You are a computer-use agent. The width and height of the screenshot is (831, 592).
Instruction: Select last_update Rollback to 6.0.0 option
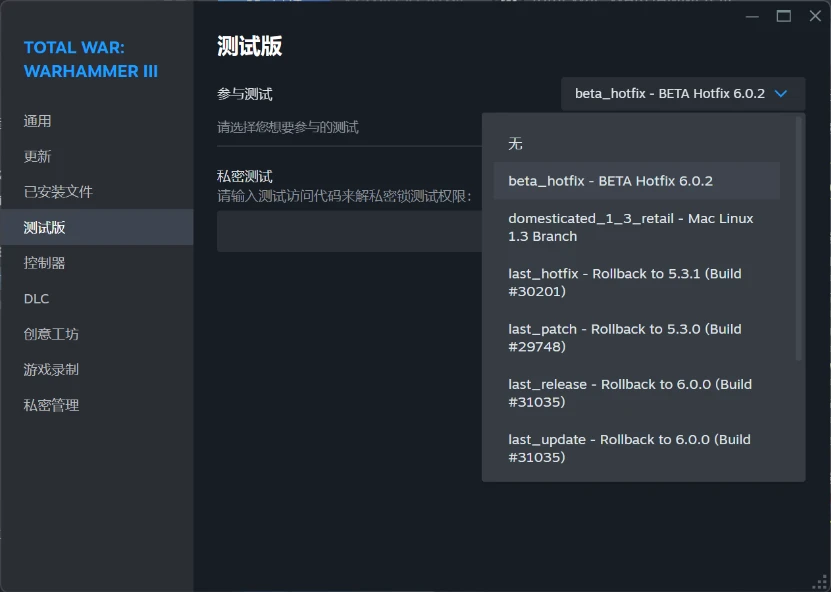tap(636, 448)
